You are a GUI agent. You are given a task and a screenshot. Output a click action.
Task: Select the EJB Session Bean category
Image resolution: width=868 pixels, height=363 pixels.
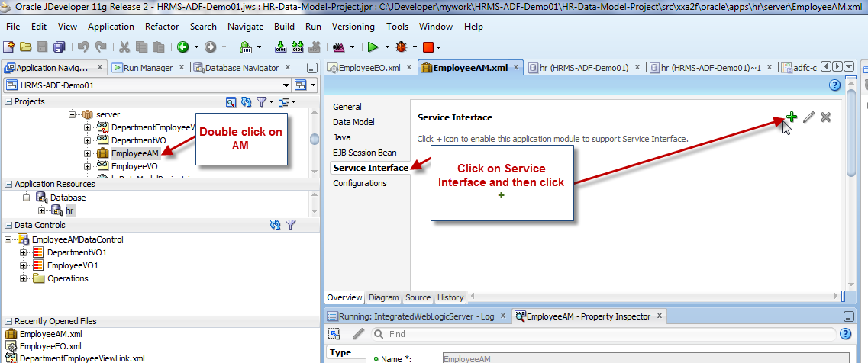[x=364, y=153]
